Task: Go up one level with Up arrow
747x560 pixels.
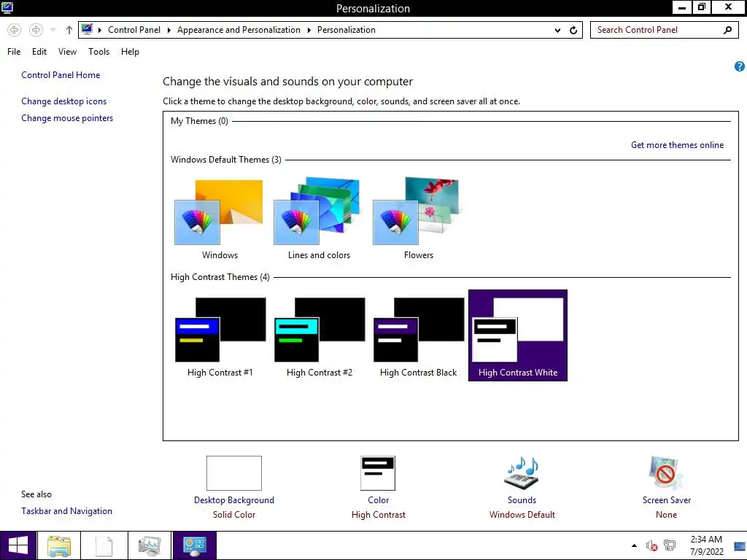Action: (69, 30)
